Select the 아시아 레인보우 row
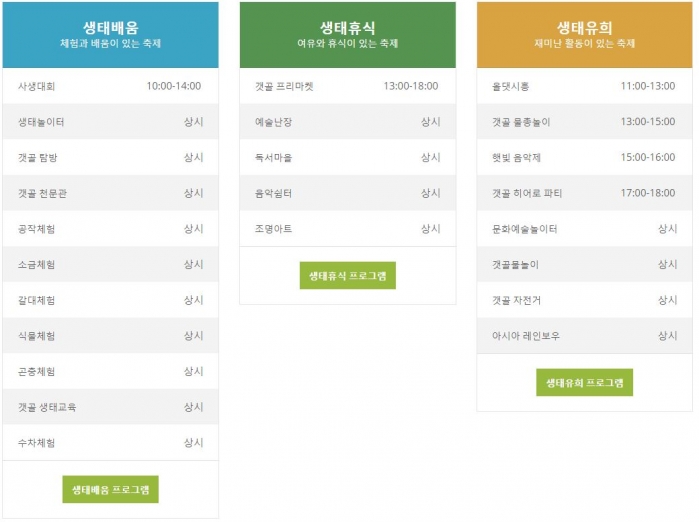 [x=584, y=336]
